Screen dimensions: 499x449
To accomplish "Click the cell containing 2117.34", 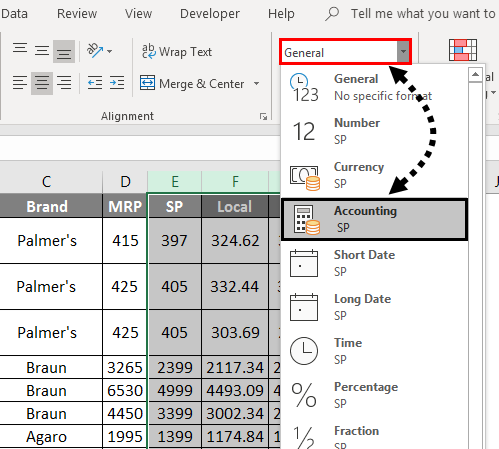I will [235, 367].
